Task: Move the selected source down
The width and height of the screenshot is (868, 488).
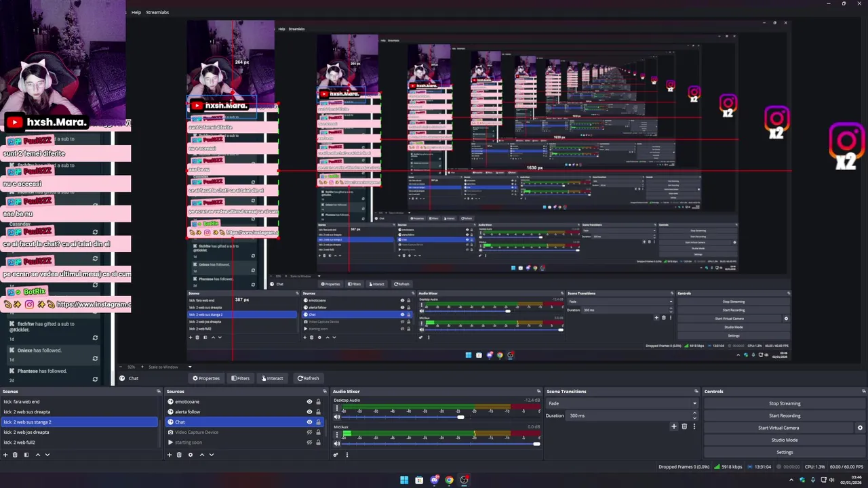Action: click(212, 455)
